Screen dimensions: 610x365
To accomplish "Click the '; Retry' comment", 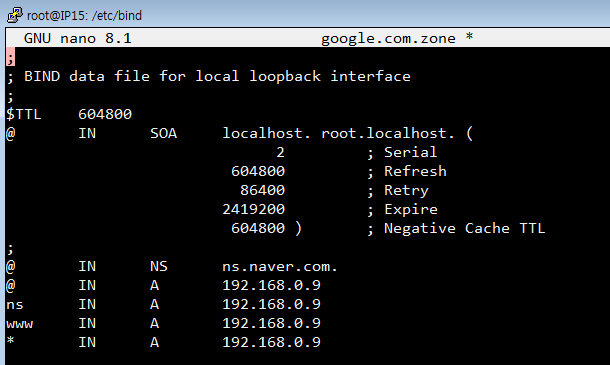I will [398, 191].
